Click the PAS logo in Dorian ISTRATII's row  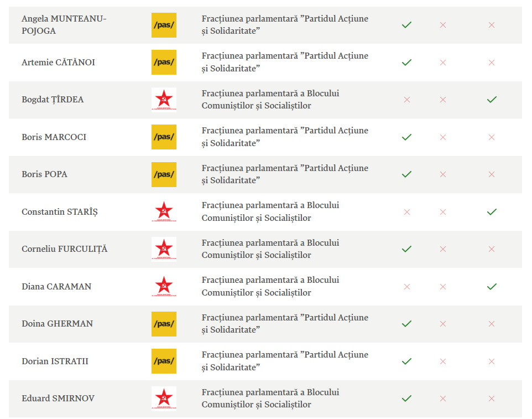[x=164, y=361]
